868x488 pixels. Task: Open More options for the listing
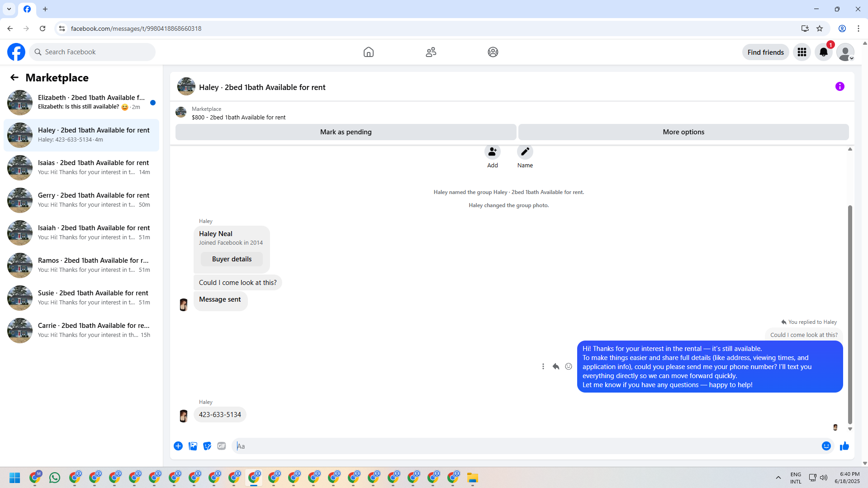[683, 132]
